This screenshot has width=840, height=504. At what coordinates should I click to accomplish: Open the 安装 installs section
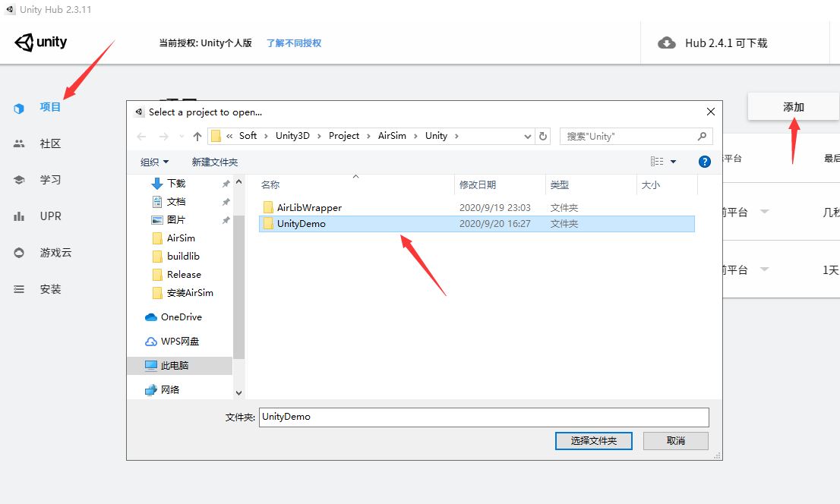pos(50,289)
